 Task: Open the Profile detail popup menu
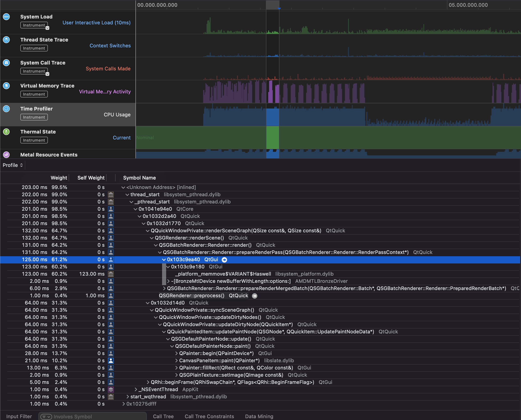coord(13,165)
